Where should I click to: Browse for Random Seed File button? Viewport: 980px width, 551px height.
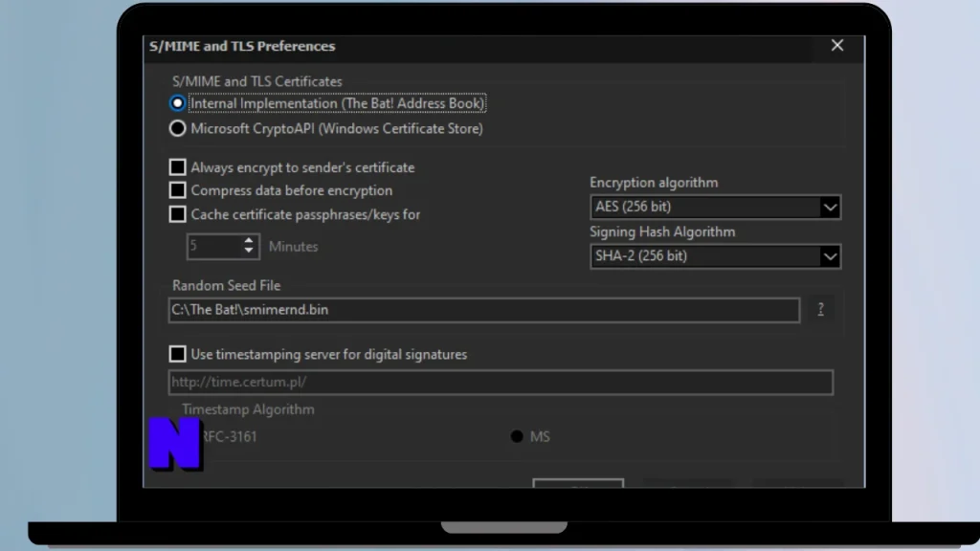820,309
